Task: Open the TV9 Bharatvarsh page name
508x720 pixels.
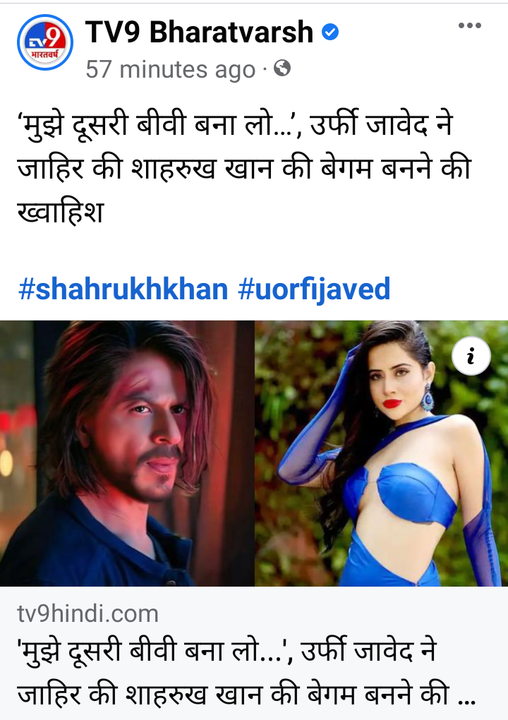Action: [x=199, y=32]
